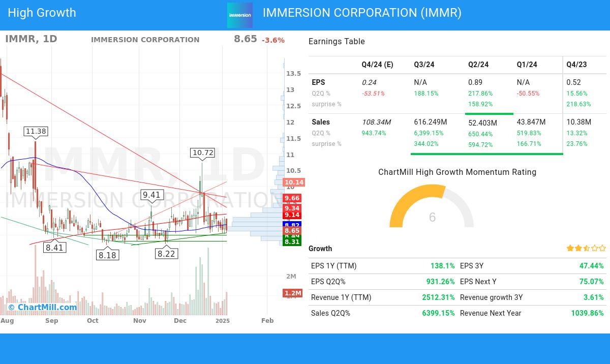Click the Immersion company logo icon

239,15
